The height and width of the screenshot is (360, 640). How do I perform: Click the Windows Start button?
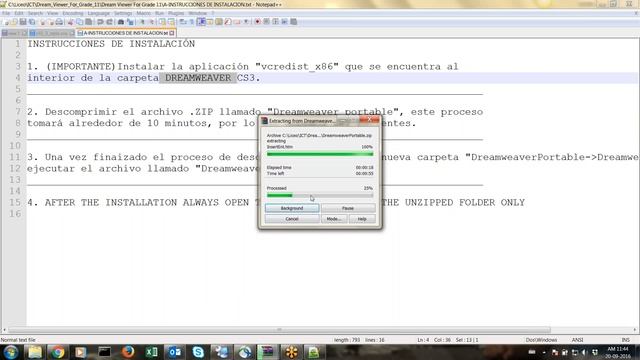click(x=10, y=351)
